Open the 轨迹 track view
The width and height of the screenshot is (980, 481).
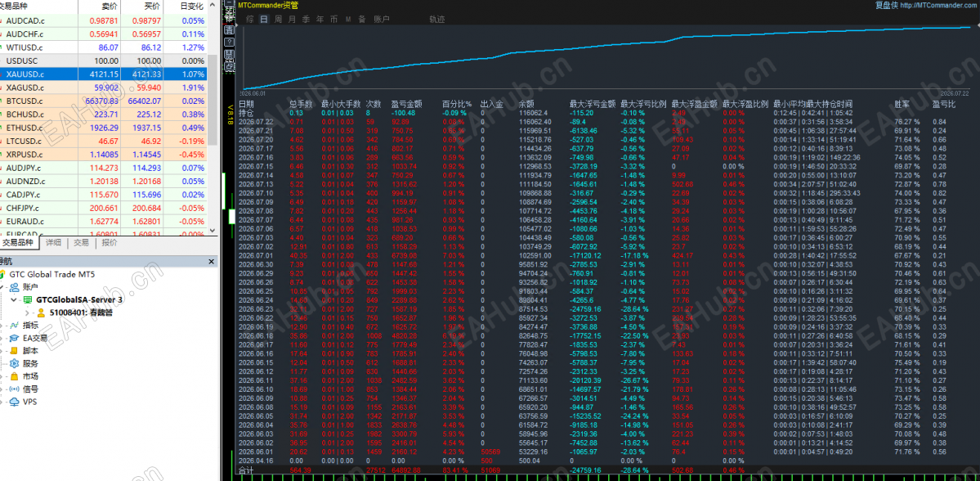(437, 20)
